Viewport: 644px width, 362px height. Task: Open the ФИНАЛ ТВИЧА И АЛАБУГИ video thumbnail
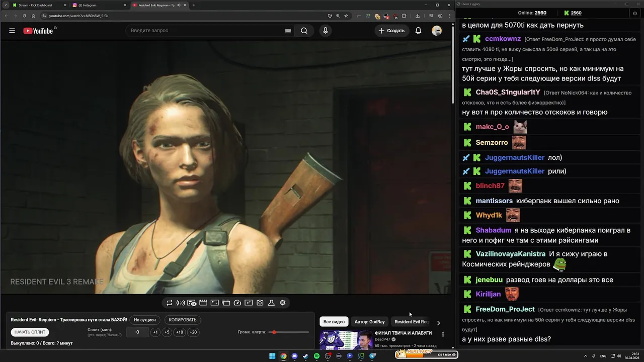click(x=346, y=340)
